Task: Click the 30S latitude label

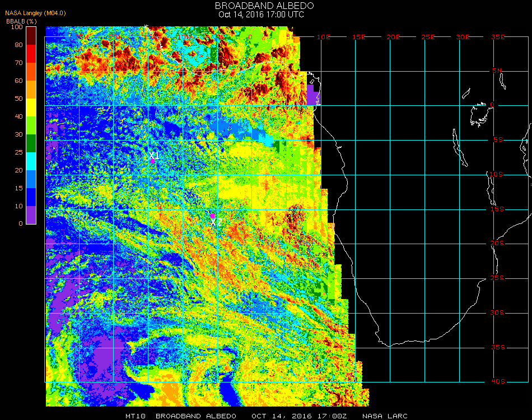Action: [497, 313]
